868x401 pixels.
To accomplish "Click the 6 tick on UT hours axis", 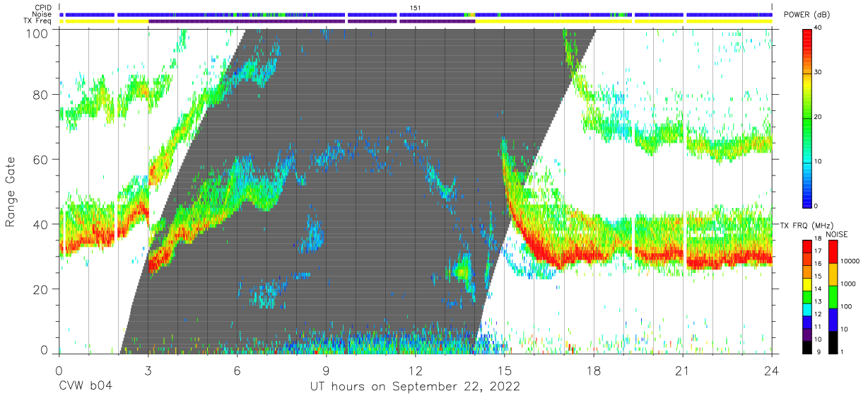I will click(237, 370).
